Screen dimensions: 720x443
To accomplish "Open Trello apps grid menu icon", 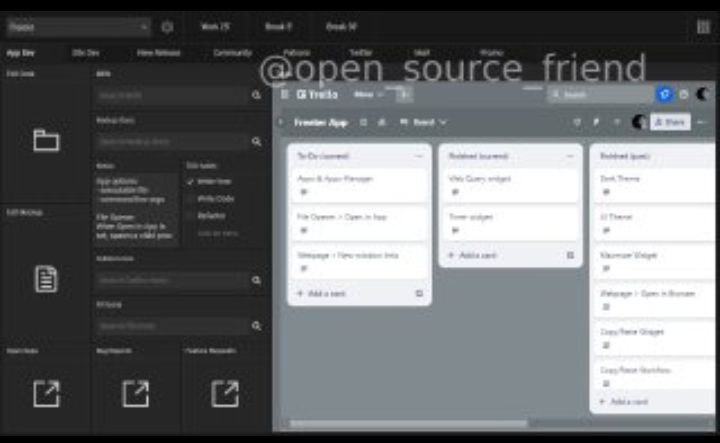I will point(285,95).
